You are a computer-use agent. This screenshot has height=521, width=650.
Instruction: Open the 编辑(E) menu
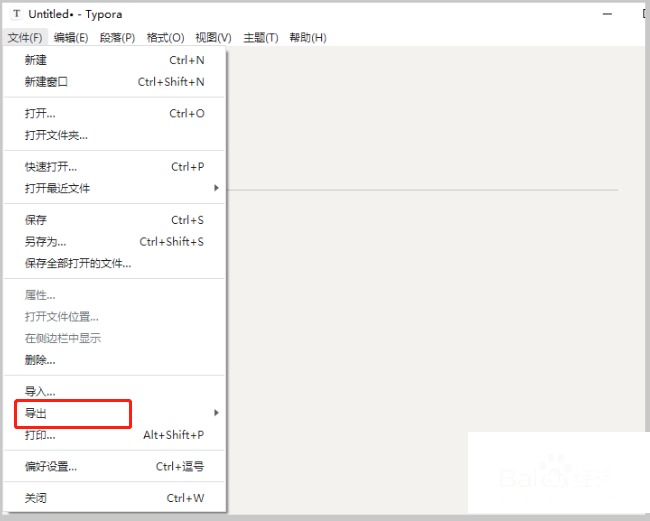[71, 38]
